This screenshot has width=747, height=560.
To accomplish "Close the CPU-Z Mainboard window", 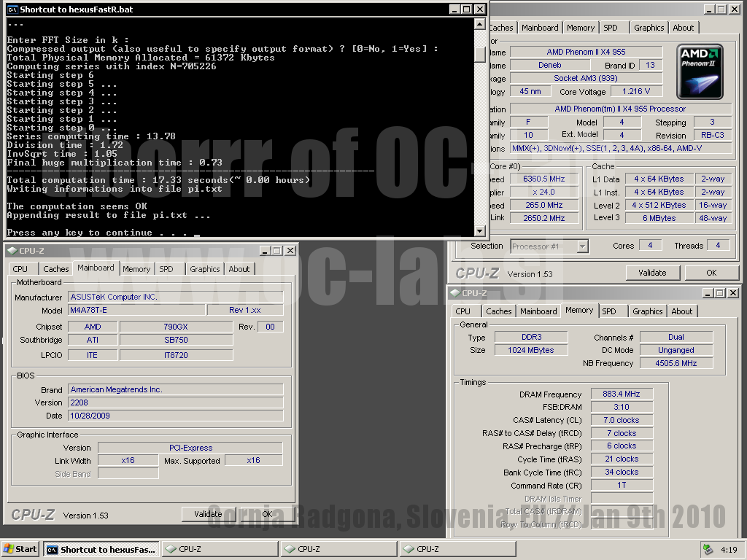I will (290, 251).
